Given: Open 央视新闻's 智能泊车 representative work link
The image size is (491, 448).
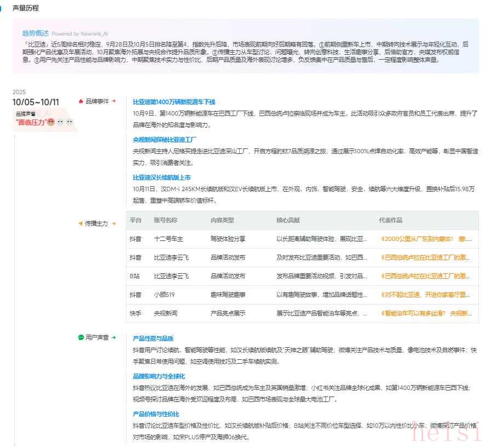Looking at the screenshot, I should [426, 314].
